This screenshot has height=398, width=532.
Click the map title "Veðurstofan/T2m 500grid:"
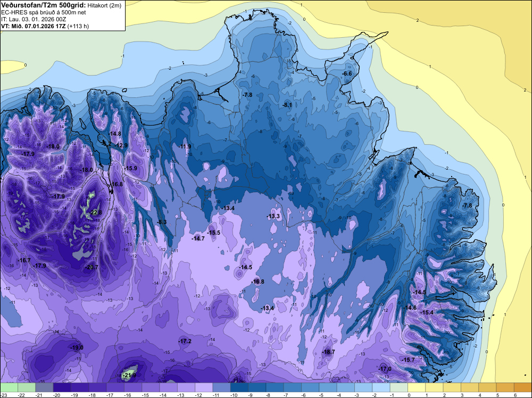point(44,5)
